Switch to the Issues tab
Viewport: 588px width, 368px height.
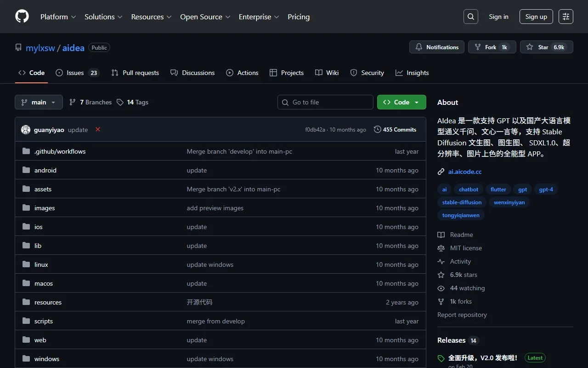click(x=75, y=73)
